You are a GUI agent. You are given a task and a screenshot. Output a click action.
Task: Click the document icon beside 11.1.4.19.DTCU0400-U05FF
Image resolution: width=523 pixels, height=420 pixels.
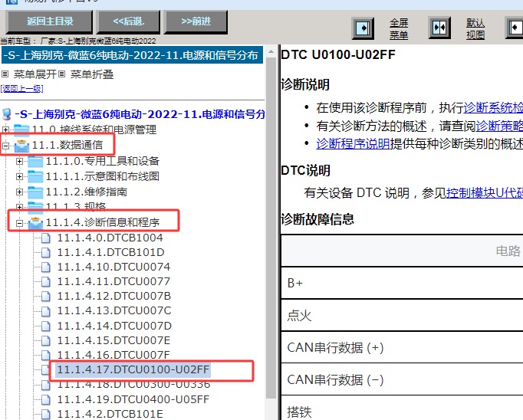point(46,399)
